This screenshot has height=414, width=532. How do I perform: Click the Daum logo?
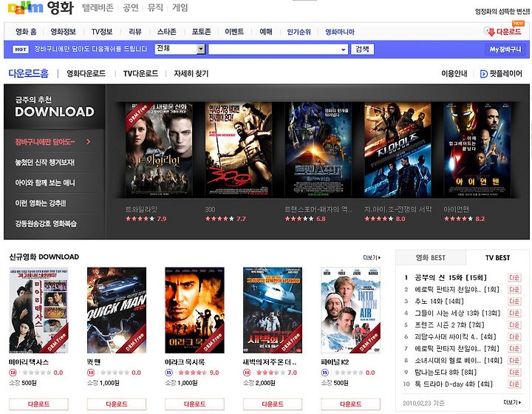pos(25,8)
